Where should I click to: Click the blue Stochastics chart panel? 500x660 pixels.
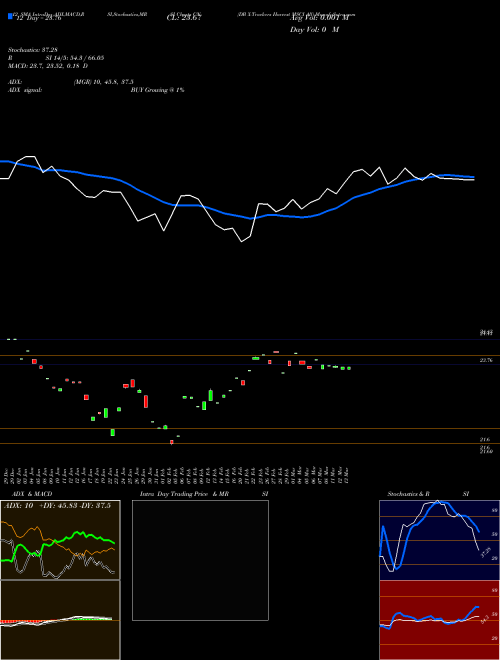click(x=439, y=540)
